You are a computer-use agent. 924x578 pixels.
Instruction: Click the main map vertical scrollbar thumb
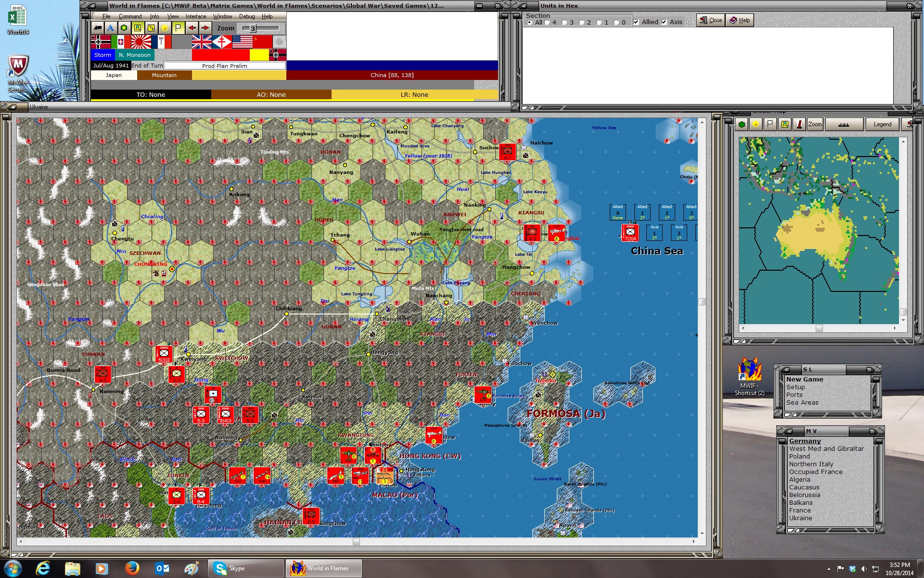pos(702,302)
